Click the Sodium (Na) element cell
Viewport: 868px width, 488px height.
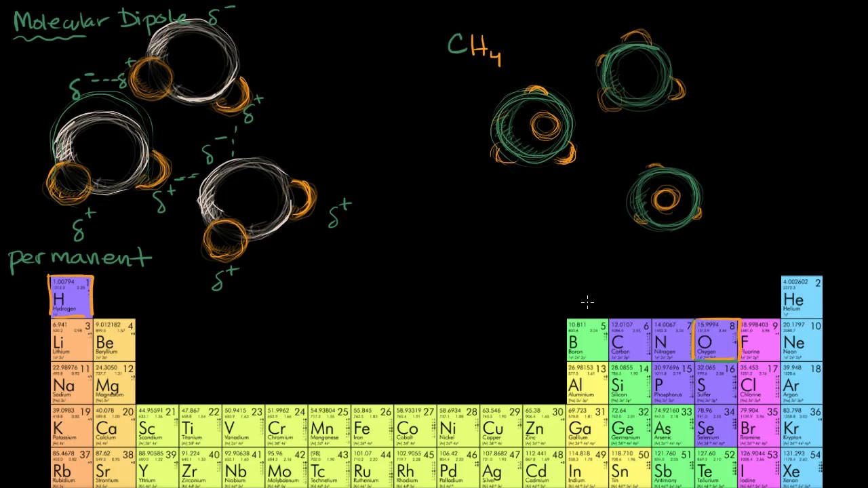(x=72, y=382)
